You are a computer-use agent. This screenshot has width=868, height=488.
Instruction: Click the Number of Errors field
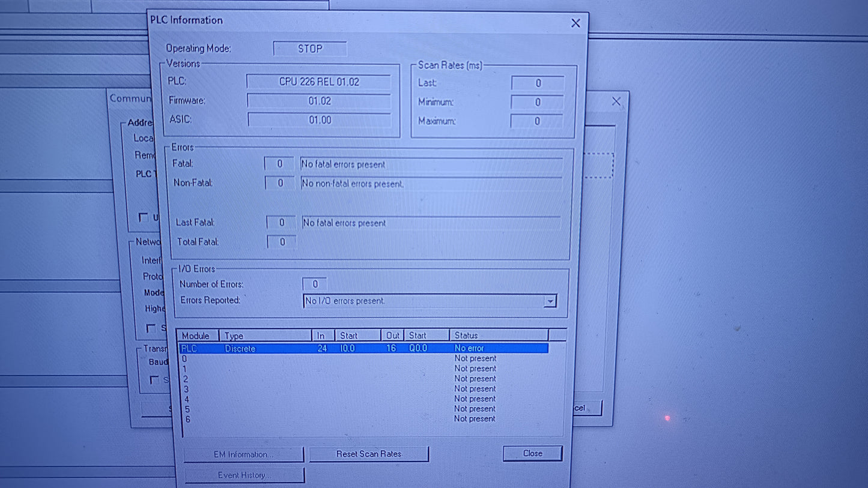pos(315,283)
